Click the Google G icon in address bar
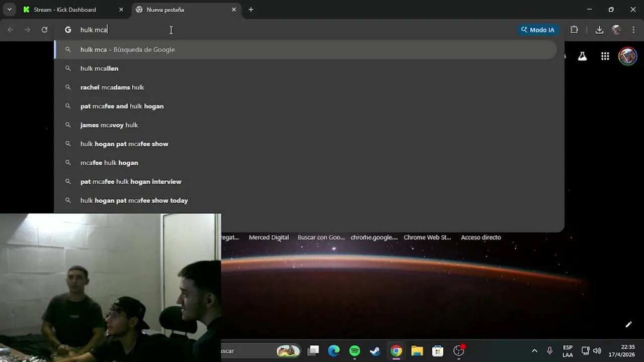 [68, 30]
